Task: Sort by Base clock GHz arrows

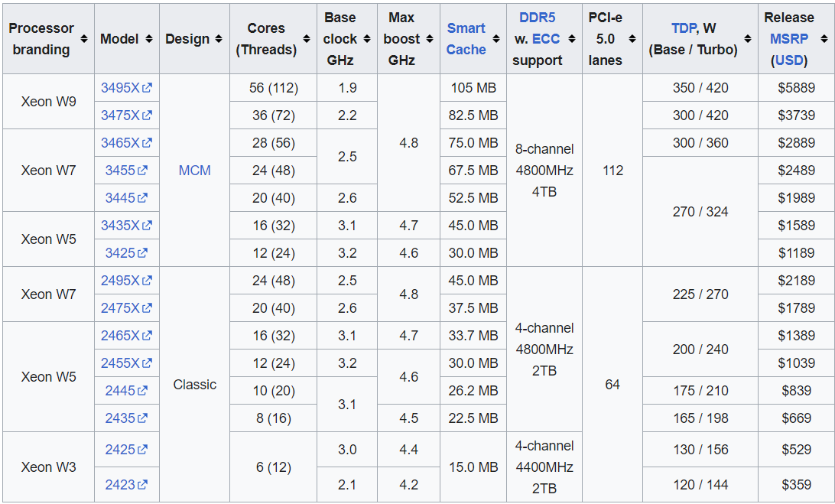Action: (367, 39)
